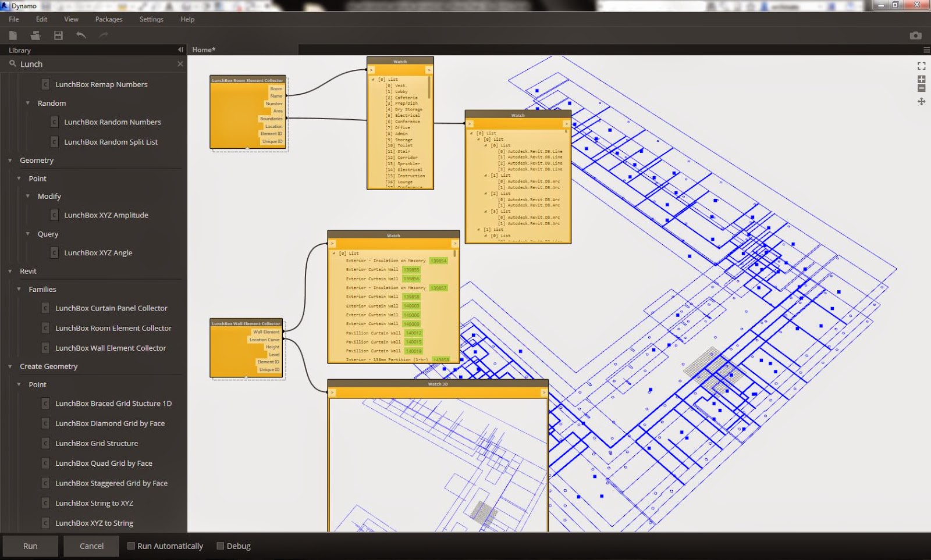Switch to the Home tab

[x=204, y=49]
